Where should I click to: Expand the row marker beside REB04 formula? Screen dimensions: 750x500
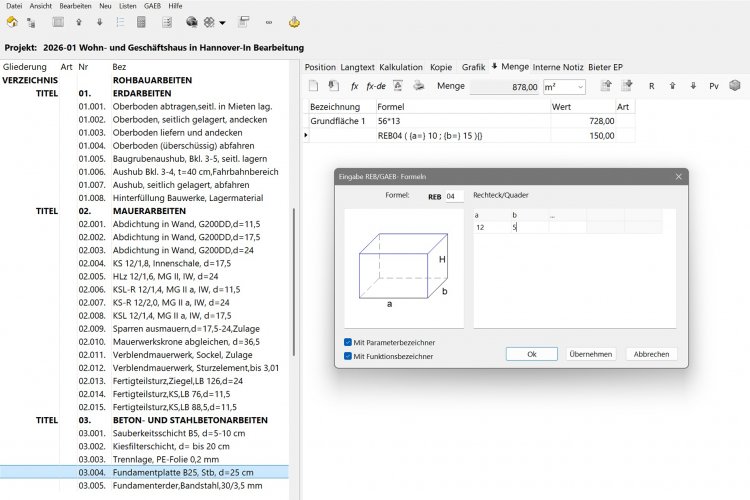point(306,135)
